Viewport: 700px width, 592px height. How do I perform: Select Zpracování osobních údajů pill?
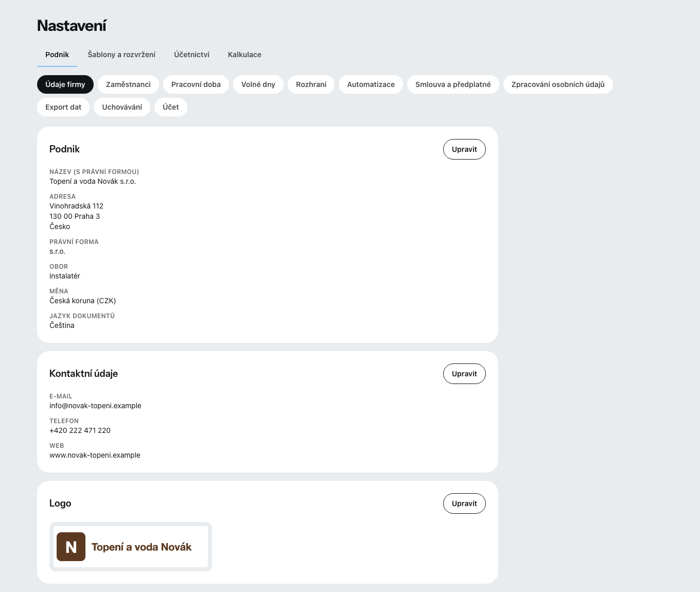(x=558, y=84)
